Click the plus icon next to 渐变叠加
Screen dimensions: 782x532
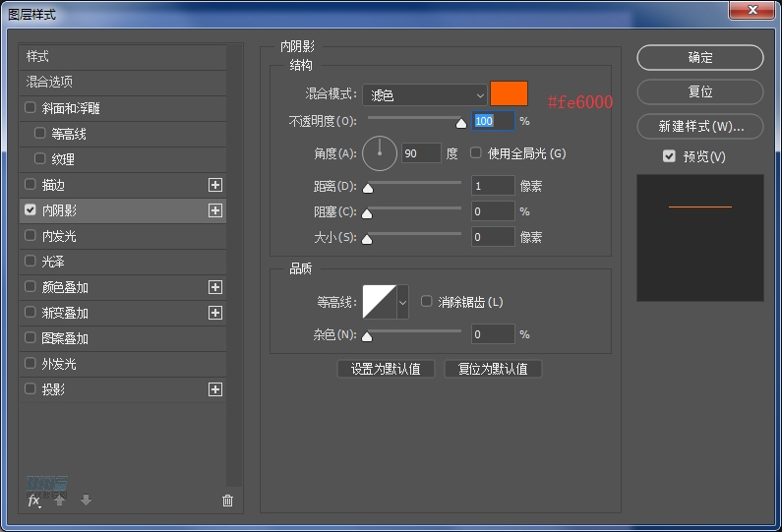(215, 313)
